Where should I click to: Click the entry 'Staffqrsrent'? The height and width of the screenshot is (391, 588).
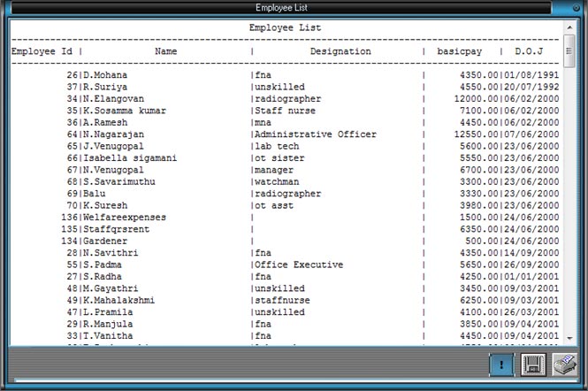tap(116, 229)
